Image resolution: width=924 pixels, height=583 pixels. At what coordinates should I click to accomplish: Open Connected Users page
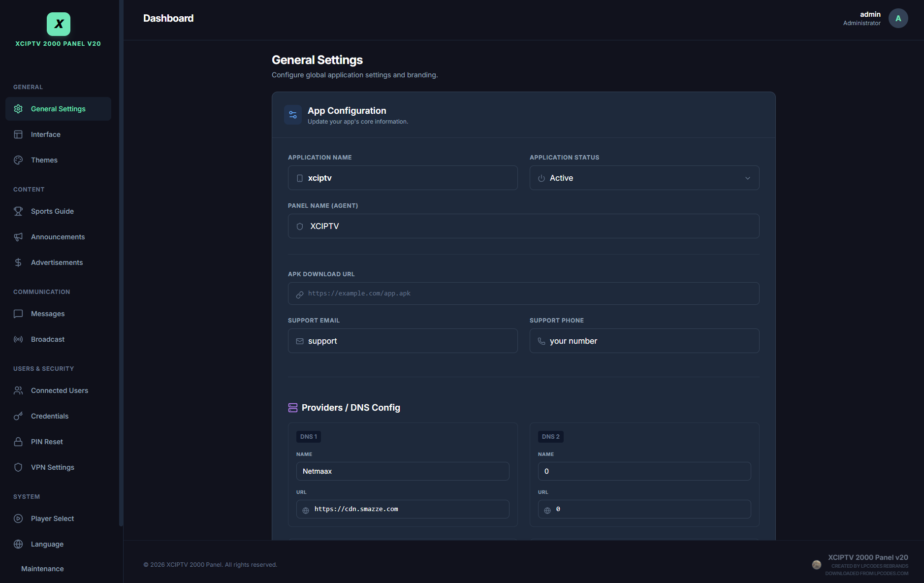coord(60,390)
